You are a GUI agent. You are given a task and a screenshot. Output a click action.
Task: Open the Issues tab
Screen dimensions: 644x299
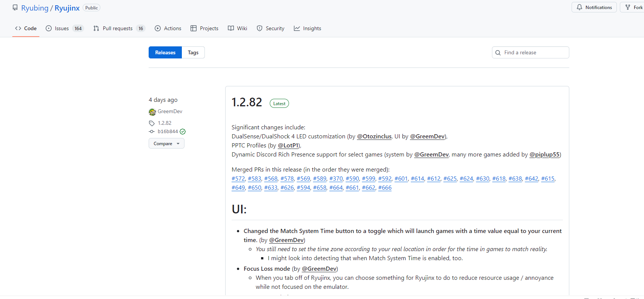(x=65, y=28)
